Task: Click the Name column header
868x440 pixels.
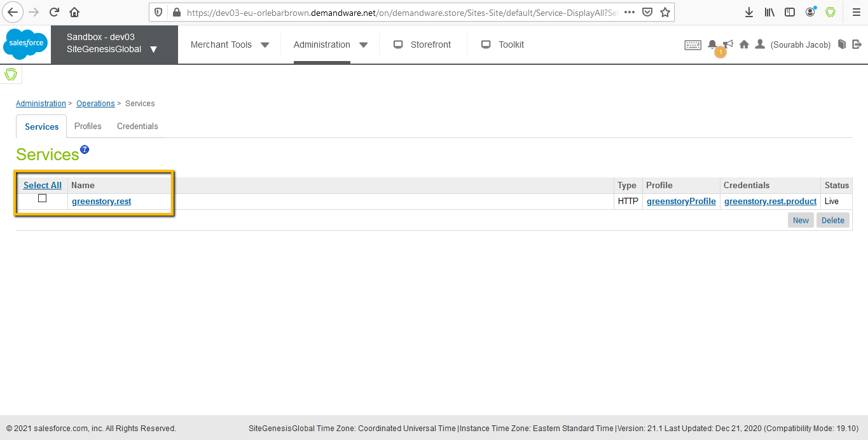Action: pos(83,185)
